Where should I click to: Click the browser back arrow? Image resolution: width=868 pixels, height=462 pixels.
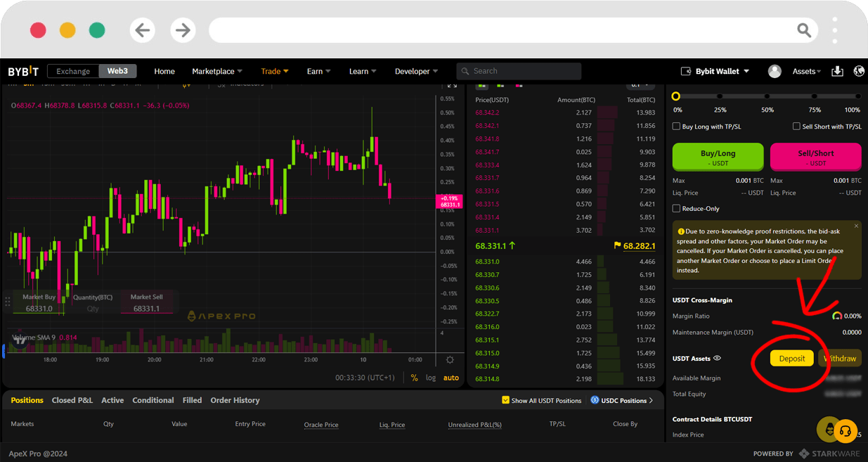pos(143,30)
